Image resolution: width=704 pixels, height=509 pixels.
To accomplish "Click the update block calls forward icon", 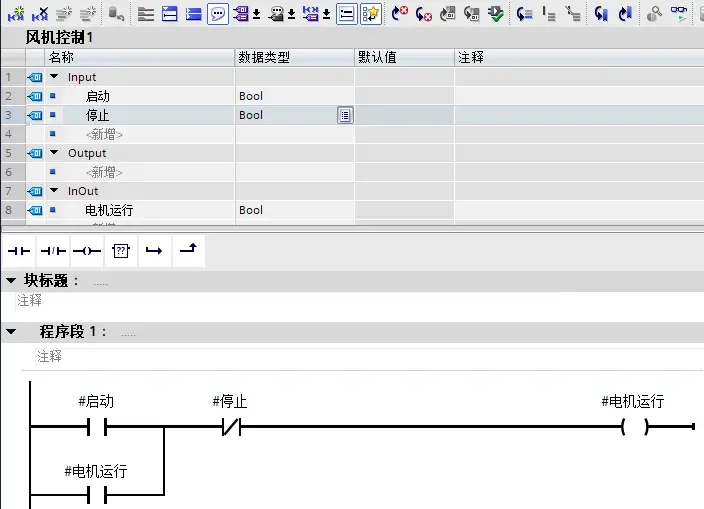I will 448,14.
